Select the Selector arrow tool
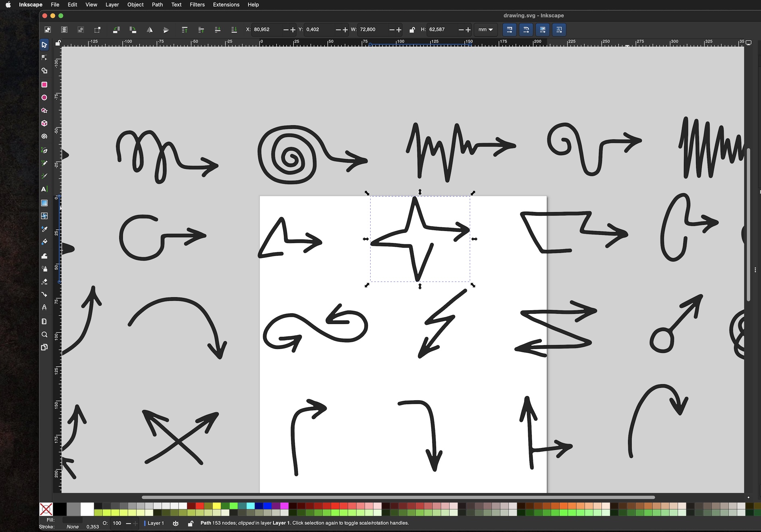The width and height of the screenshot is (761, 532). [44, 45]
